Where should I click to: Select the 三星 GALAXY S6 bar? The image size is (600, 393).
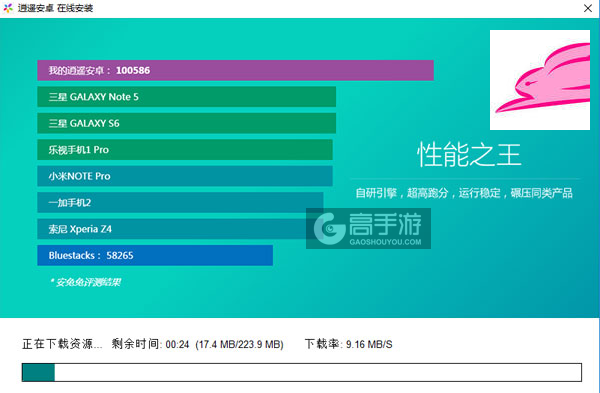pos(186,123)
